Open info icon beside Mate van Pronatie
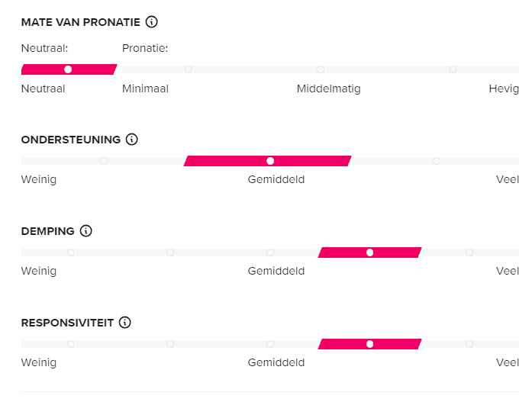The width and height of the screenshot is (532, 415). (x=151, y=22)
